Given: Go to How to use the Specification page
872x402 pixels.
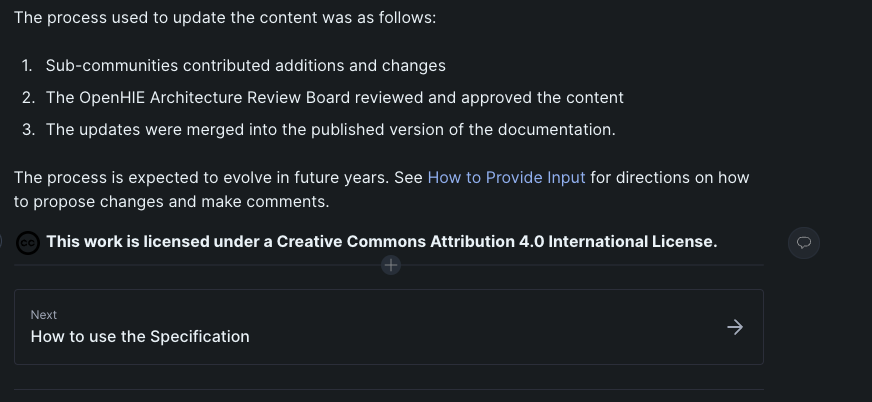Looking at the screenshot, I should click(389, 327).
